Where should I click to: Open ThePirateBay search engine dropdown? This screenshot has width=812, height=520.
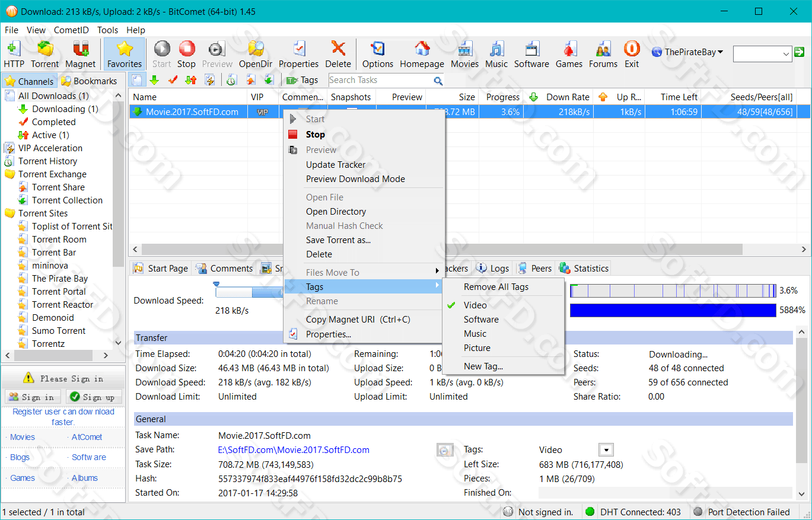click(687, 52)
